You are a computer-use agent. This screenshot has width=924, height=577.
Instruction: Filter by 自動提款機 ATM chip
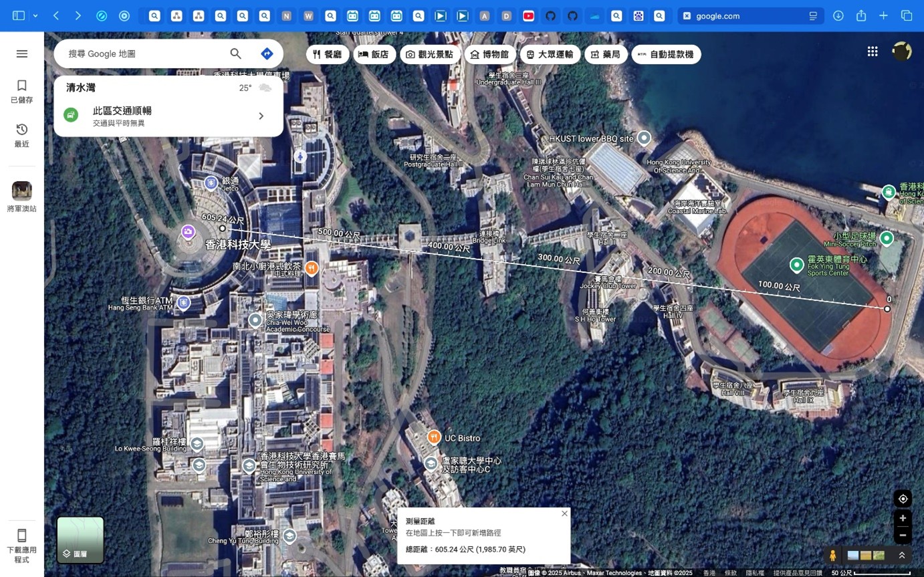pos(666,54)
